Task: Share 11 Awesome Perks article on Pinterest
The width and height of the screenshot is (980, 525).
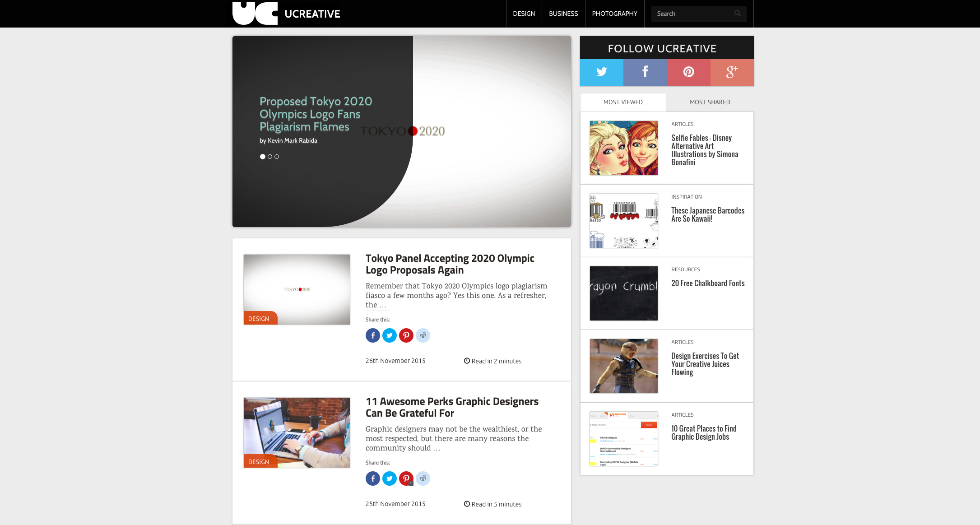Action: point(406,479)
